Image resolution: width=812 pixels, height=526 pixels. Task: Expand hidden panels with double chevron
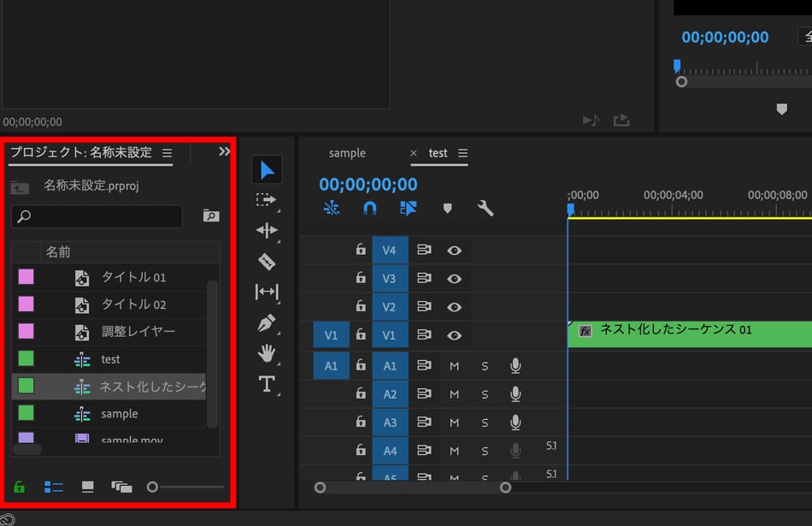pyautogui.click(x=225, y=151)
